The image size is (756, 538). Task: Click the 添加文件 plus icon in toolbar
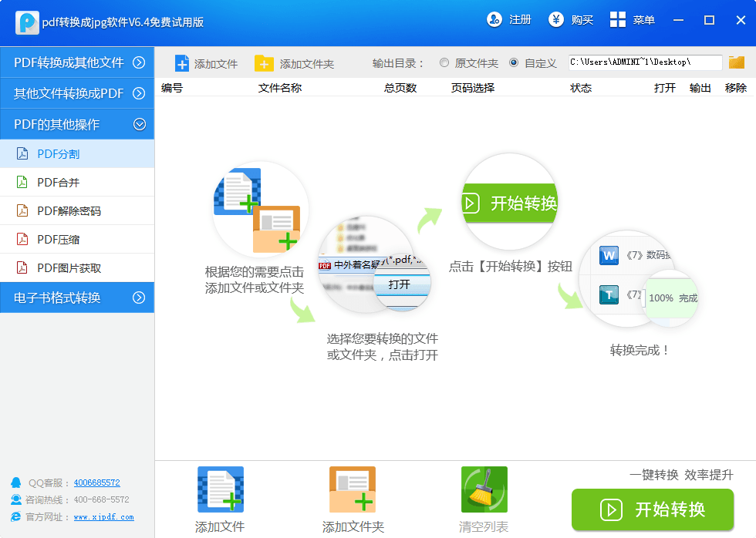pos(182,63)
